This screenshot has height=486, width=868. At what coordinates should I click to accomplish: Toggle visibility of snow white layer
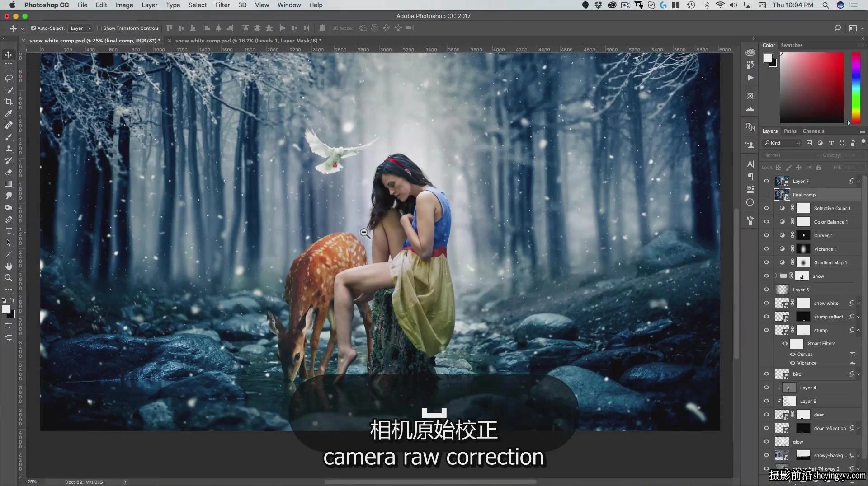tap(766, 303)
